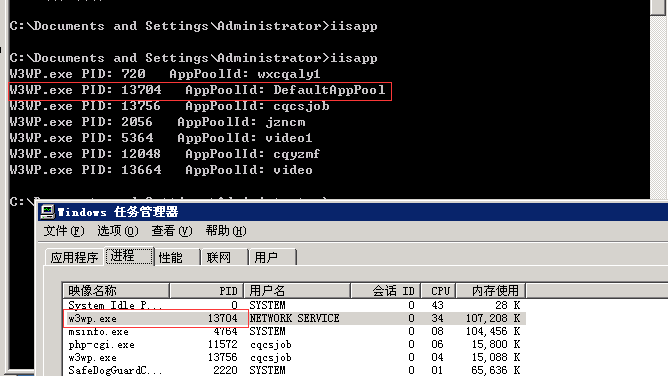Click the command prompt vertical scrollbar
The width and height of the screenshot is (668, 376).
point(659,99)
